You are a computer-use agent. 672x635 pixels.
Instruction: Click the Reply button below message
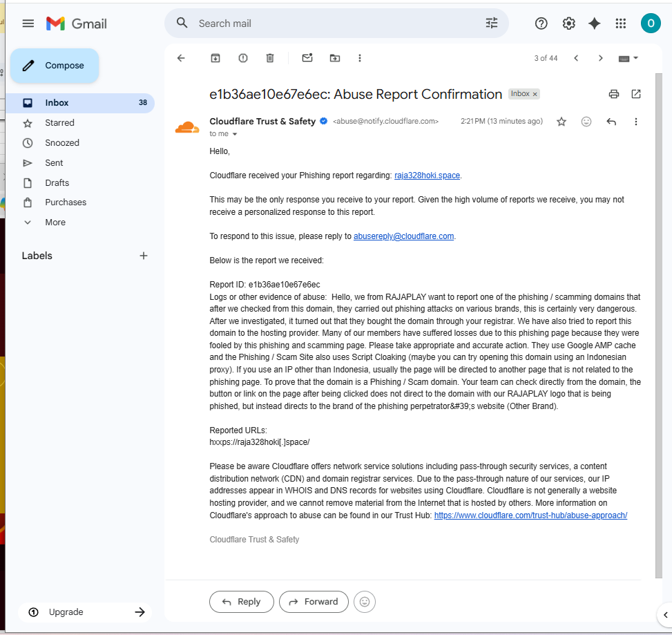click(241, 602)
